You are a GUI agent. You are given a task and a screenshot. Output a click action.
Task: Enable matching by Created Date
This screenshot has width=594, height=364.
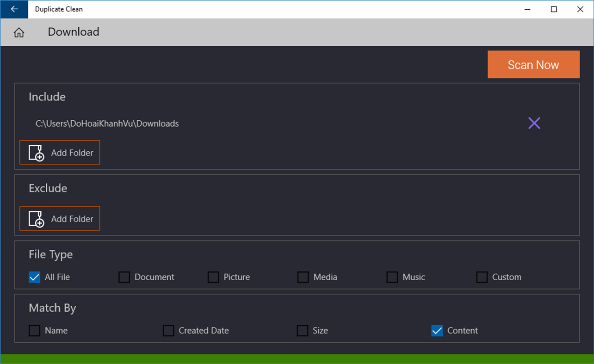(168, 330)
